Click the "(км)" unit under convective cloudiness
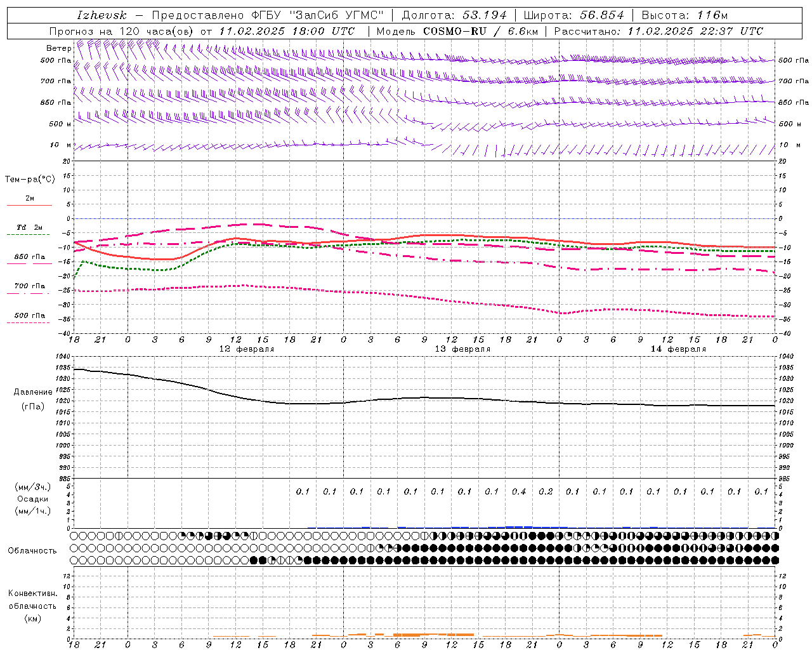The image size is (812, 650). coord(32,618)
